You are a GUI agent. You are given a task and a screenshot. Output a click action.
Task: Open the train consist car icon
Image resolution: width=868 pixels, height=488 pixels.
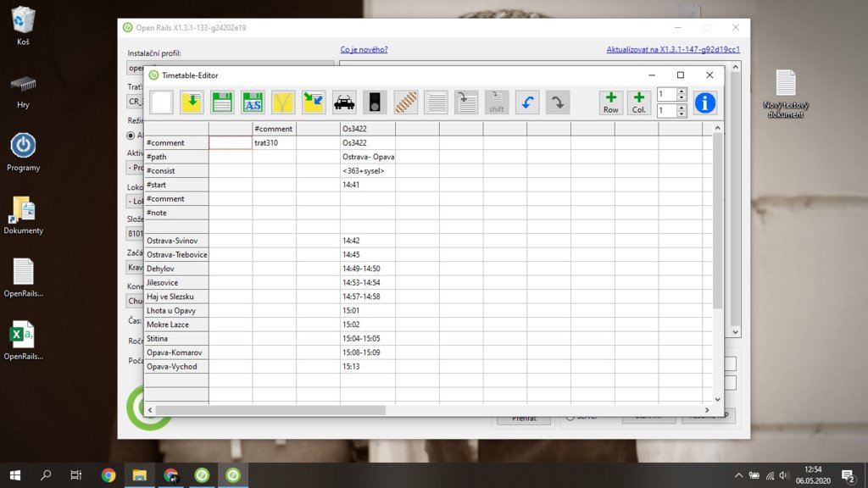pos(344,103)
